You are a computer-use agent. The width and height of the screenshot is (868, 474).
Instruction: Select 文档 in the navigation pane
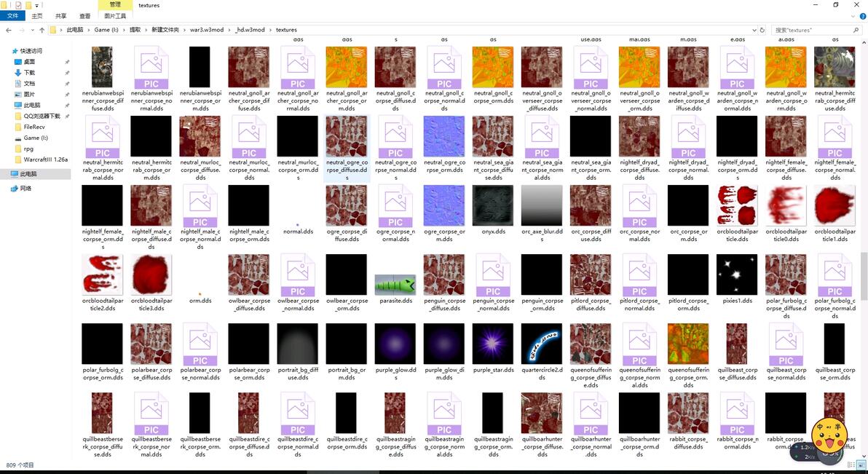[x=29, y=83]
